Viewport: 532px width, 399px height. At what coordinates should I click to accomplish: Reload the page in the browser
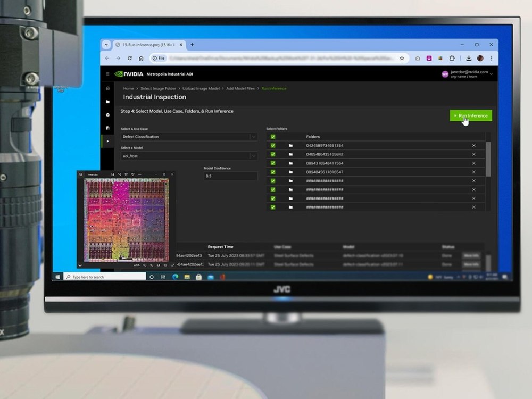click(x=130, y=59)
